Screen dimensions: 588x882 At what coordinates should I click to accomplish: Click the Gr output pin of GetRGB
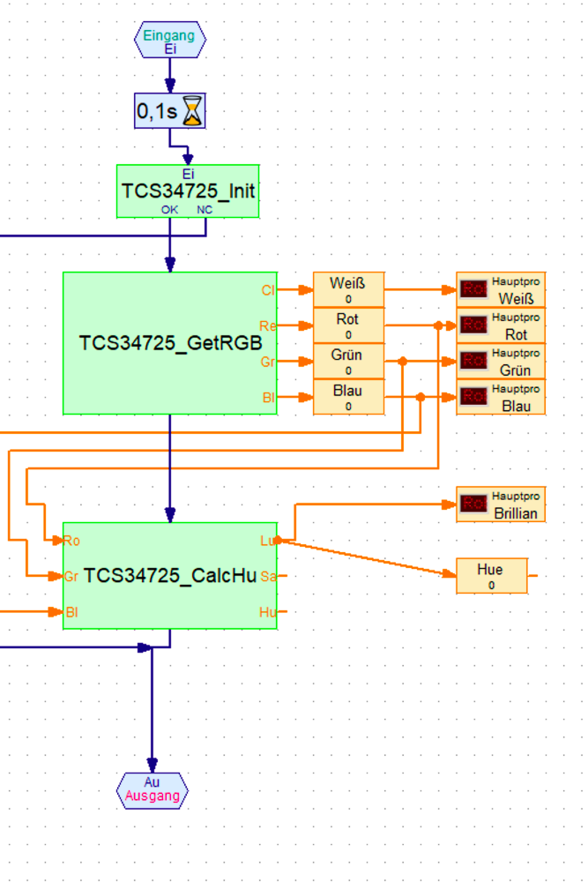[x=268, y=362]
